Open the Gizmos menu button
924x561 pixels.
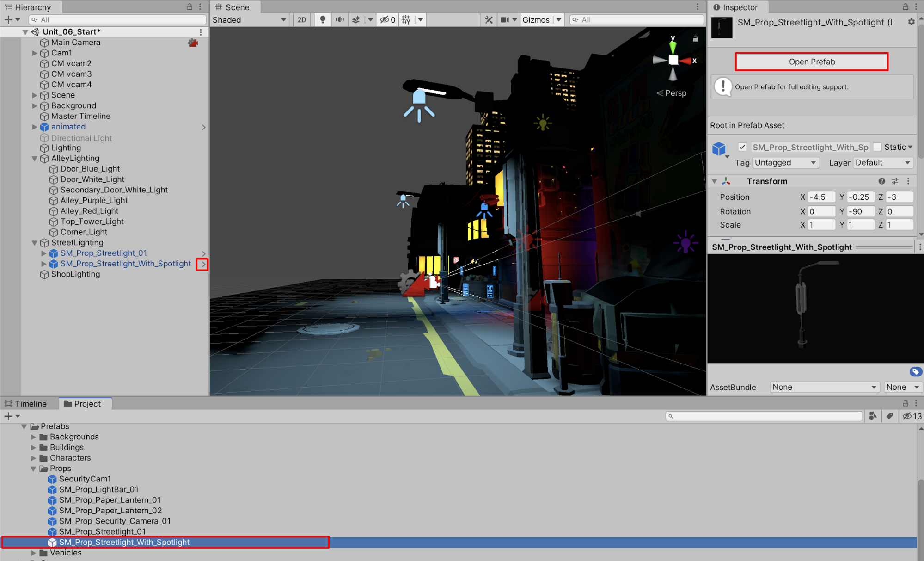(x=536, y=20)
